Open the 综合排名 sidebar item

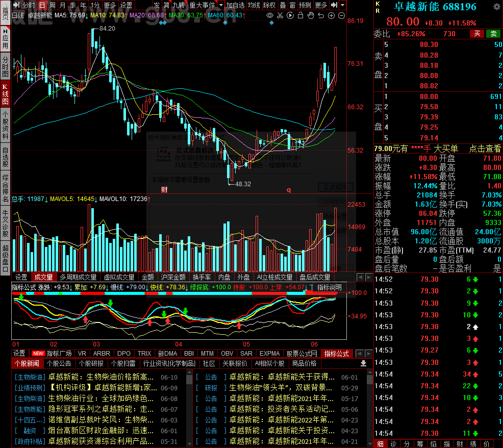5,188
